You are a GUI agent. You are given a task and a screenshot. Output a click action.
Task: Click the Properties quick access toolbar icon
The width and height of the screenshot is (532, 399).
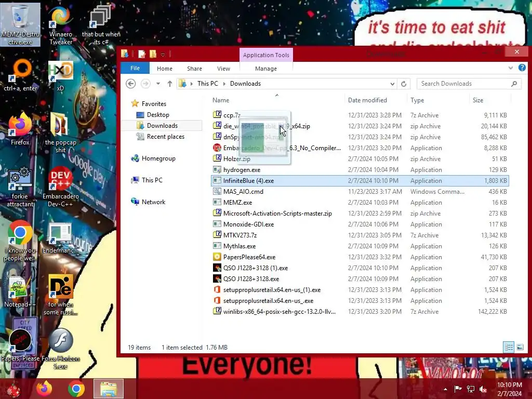coord(142,54)
